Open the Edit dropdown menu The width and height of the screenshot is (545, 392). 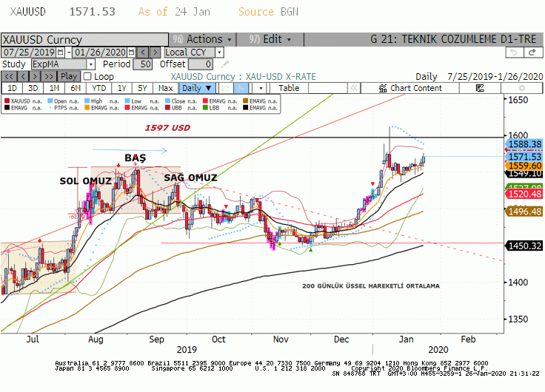tap(270, 39)
